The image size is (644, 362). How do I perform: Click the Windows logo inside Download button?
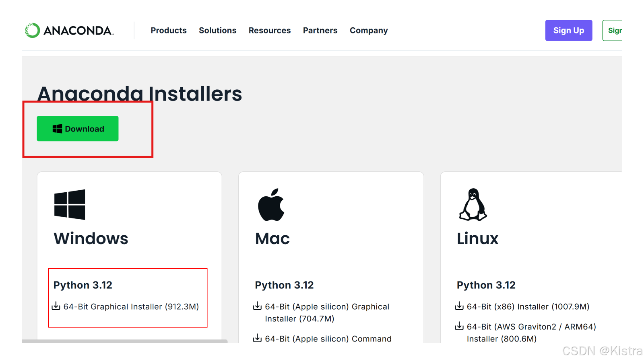[57, 129]
